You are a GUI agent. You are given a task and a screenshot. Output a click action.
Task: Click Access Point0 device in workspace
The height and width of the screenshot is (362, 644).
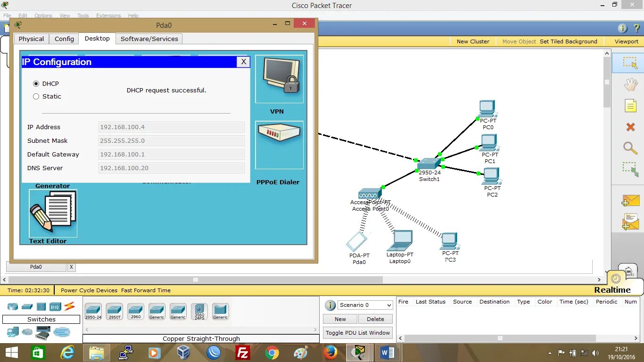[370, 193]
